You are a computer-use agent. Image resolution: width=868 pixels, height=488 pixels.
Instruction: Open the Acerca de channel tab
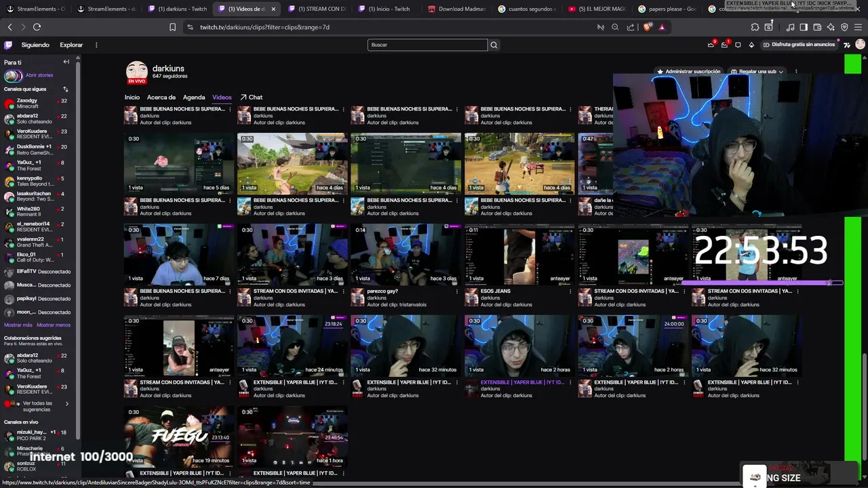(161, 97)
